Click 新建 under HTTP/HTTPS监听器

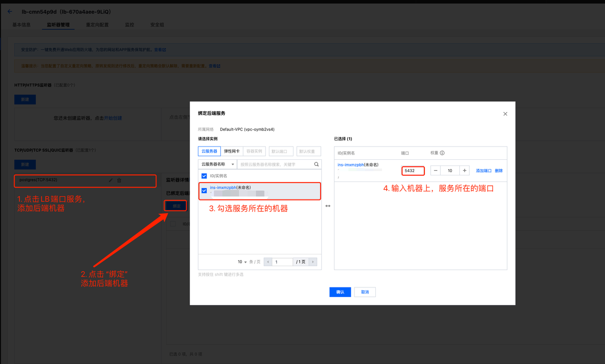(25, 99)
